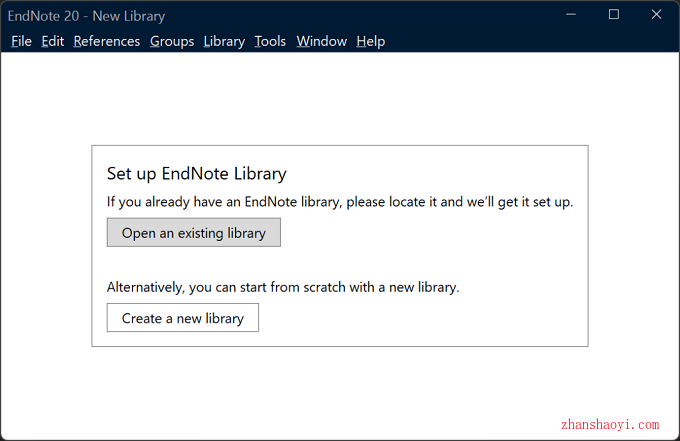Open the File menu
This screenshot has height=441, width=680.
coord(21,41)
